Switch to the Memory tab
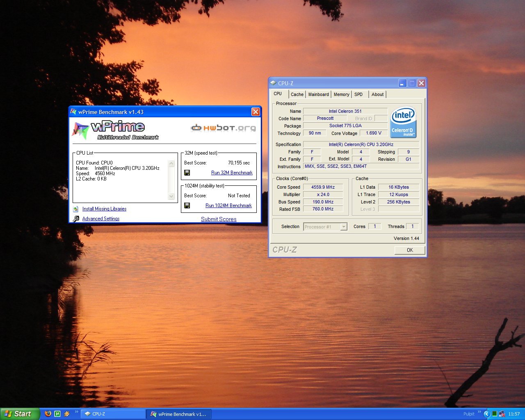525x420 pixels. pyautogui.click(x=341, y=94)
